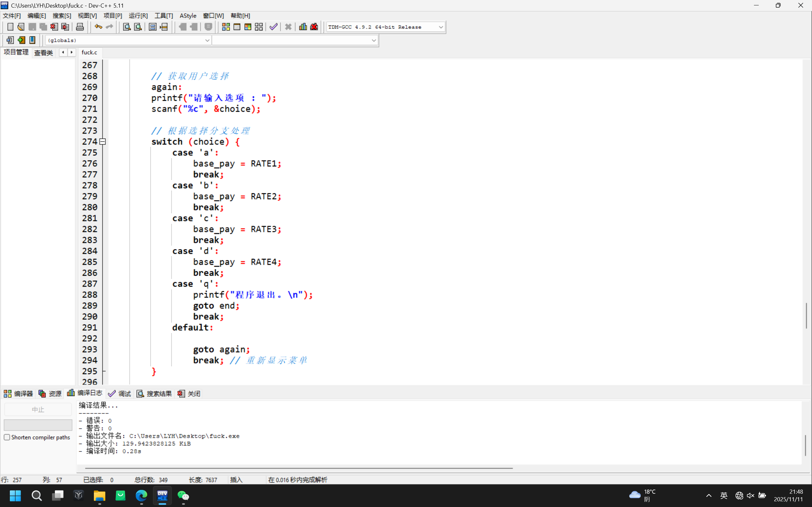
Task: Open the 运行[R] menu
Action: tap(138, 16)
